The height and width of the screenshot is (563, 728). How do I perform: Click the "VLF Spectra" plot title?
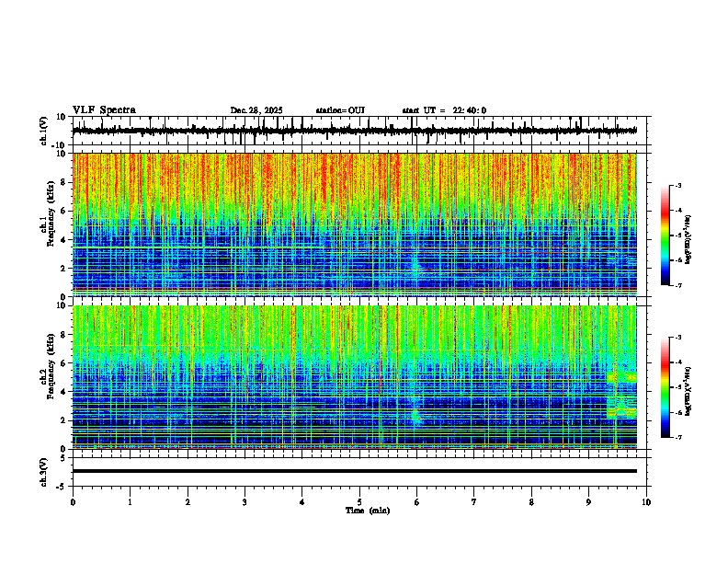(104, 110)
